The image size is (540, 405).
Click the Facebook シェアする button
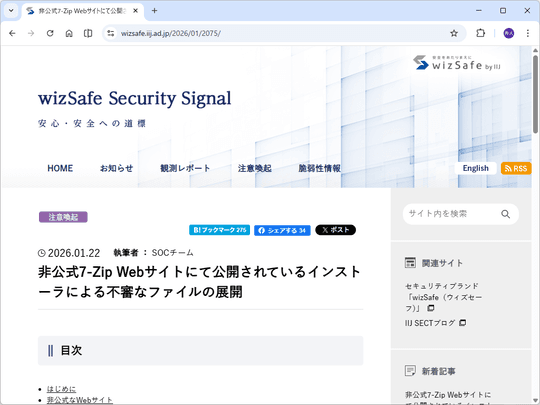click(x=282, y=230)
